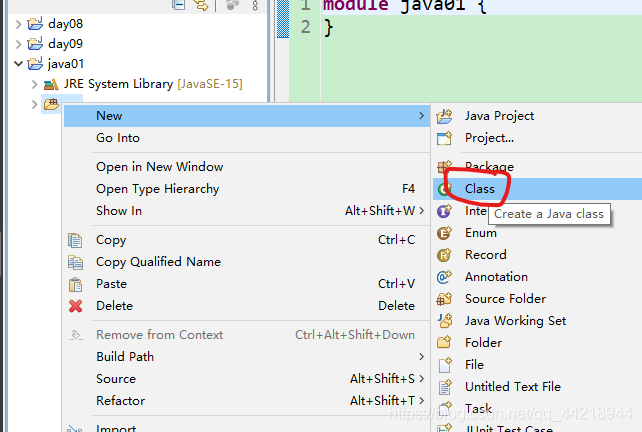Expand the day09 project node
The height and width of the screenshot is (432, 642).
pos(18,44)
